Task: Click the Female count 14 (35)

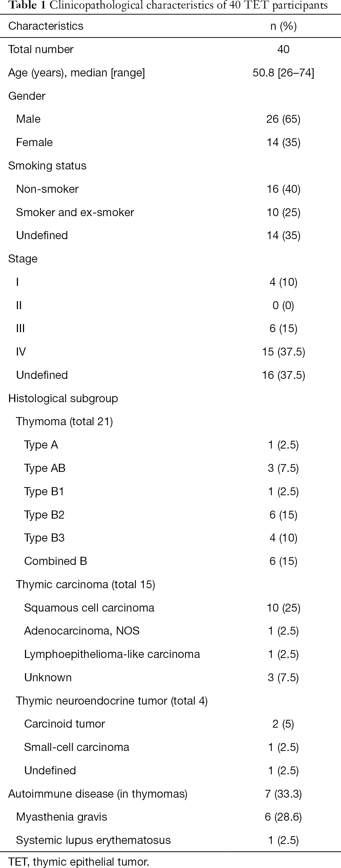Action: (x=283, y=142)
